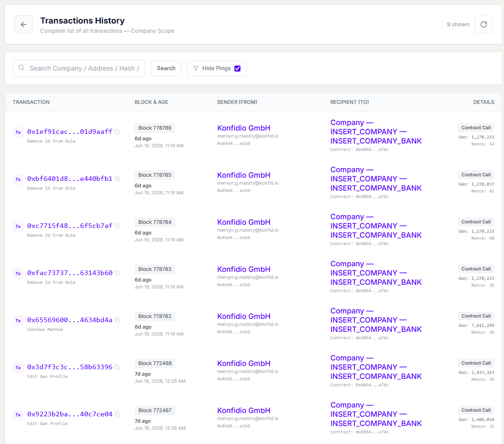504x444 pixels.
Task: Click the DETAILS column header
Action: 484,102
